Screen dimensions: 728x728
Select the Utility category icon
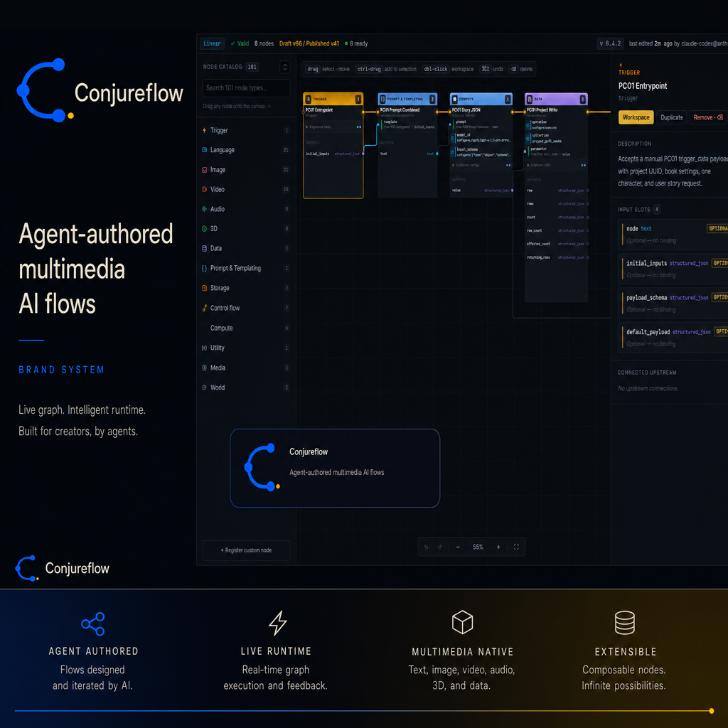[x=204, y=348]
